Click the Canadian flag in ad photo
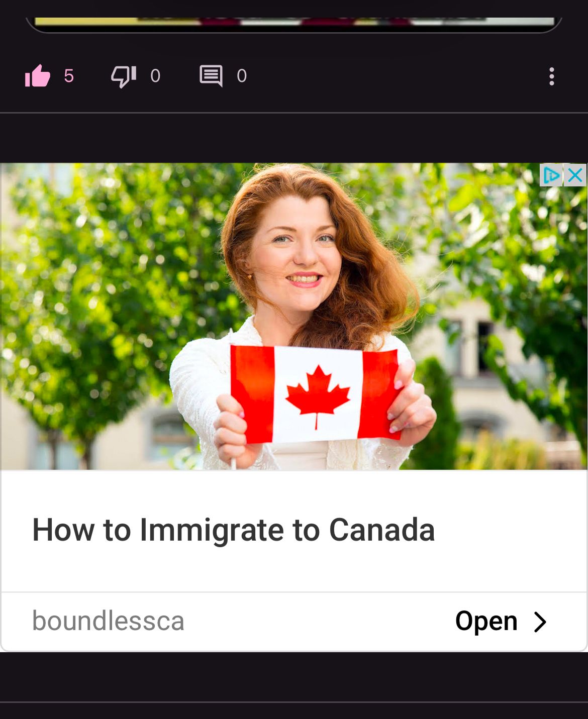 [316, 395]
